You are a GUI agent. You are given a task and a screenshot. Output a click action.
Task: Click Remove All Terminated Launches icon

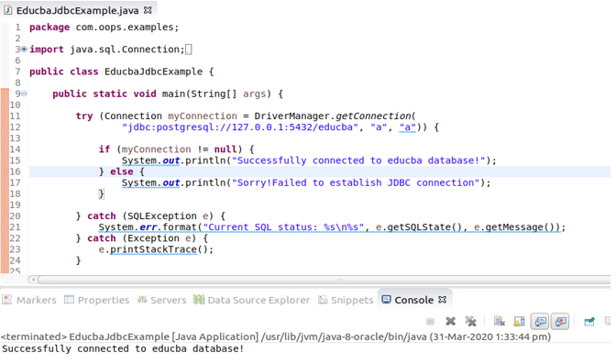[x=470, y=322]
